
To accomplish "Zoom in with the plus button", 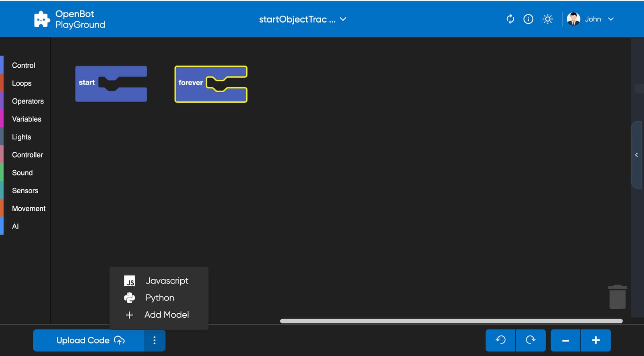I will click(596, 340).
